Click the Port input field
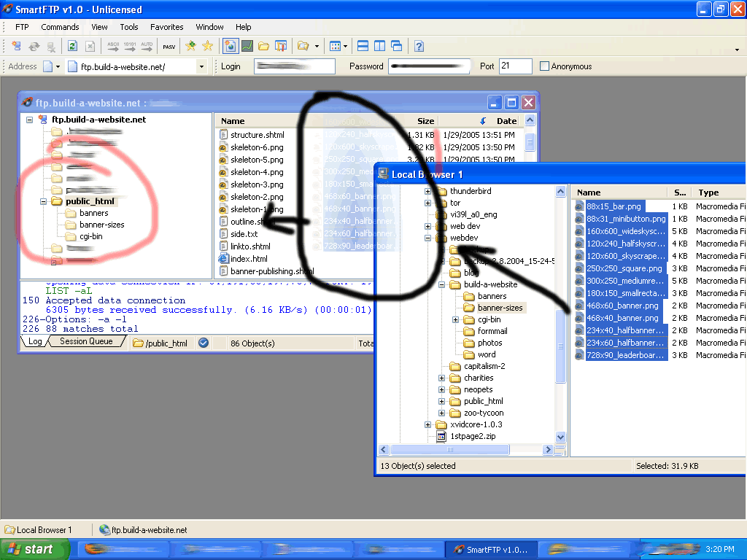 click(516, 66)
